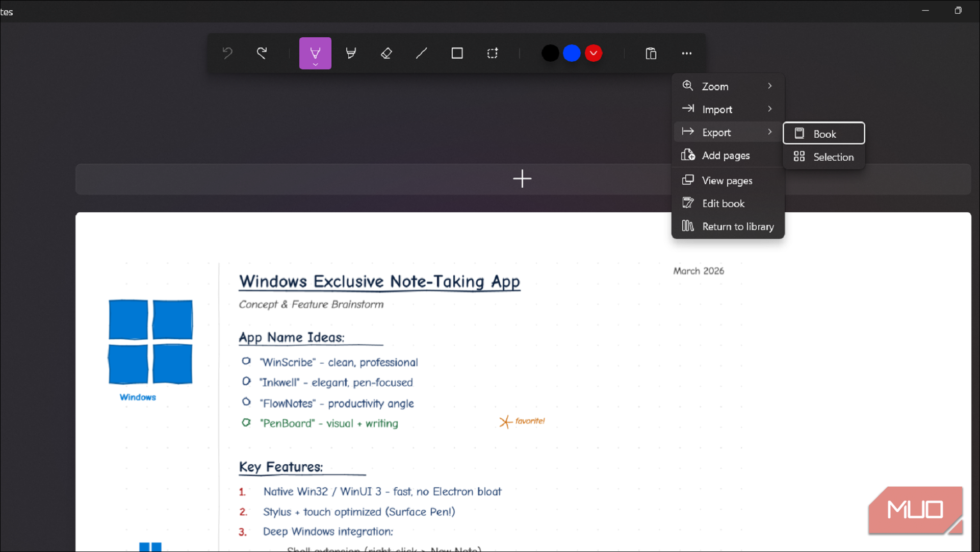This screenshot has width=980, height=552.
Task: Click the green "PenBoard" bullet line
Action: (320, 423)
